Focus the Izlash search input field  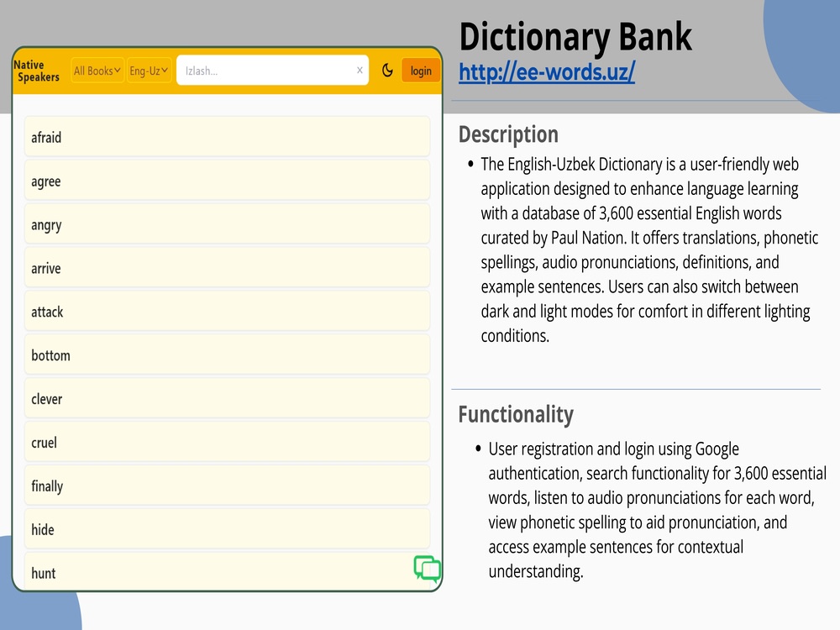pyautogui.click(x=272, y=71)
